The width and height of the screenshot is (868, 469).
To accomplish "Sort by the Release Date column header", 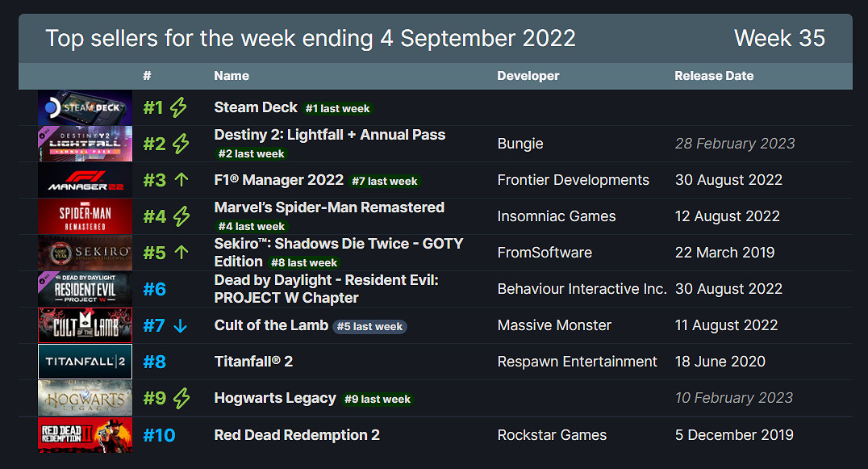I will click(714, 76).
